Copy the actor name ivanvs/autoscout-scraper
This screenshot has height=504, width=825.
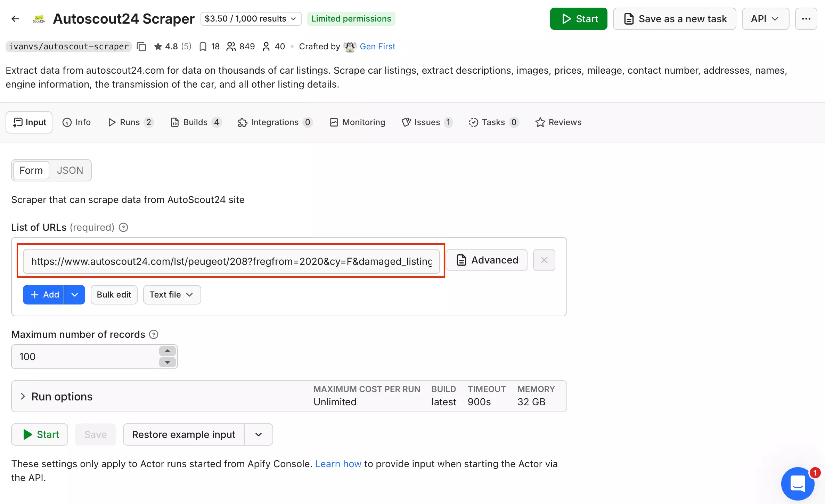coord(141,47)
